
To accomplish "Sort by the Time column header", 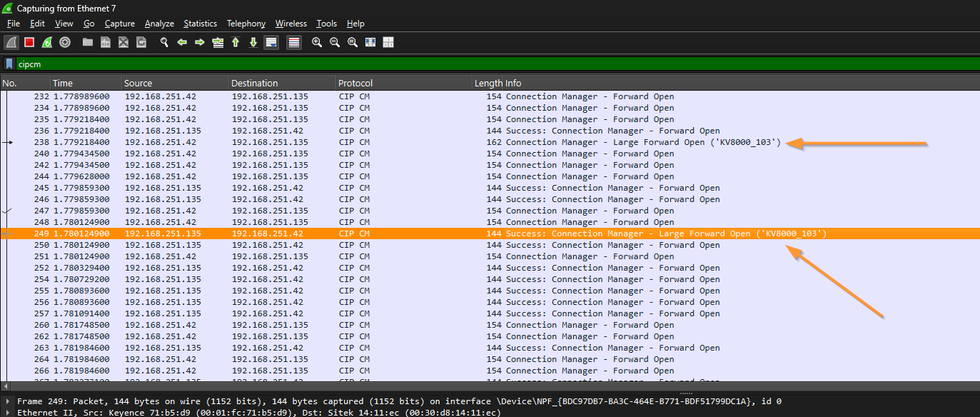I will coord(86,83).
